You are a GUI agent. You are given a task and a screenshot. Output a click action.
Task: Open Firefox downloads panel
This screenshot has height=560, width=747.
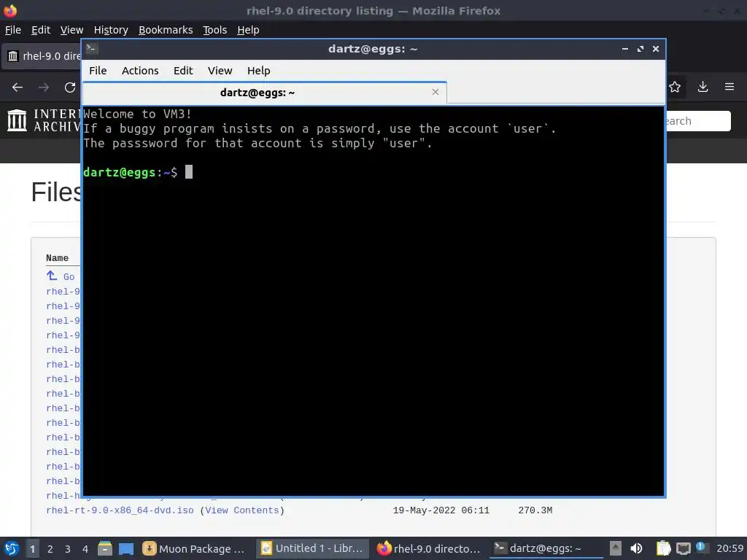[x=703, y=87]
